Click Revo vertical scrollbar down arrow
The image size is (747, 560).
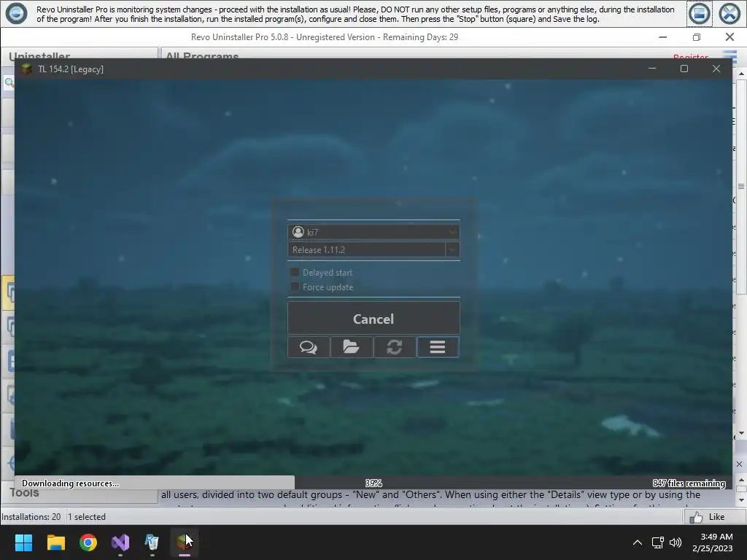(741, 433)
